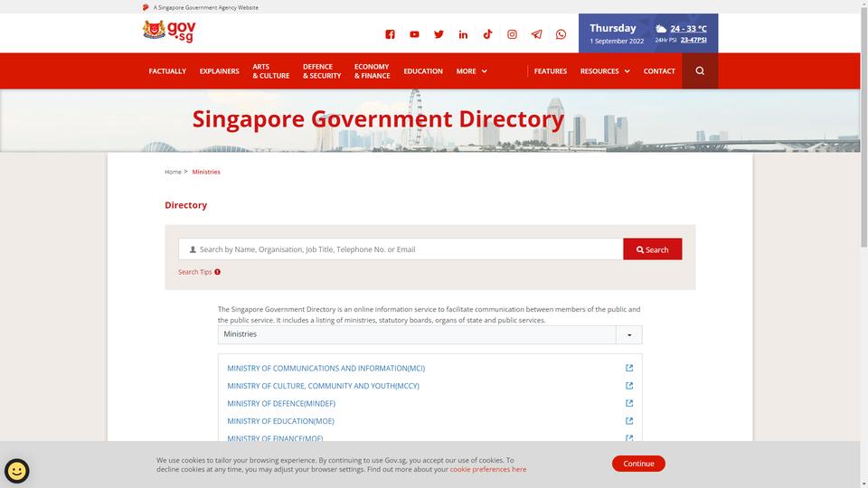This screenshot has height=488, width=868.
Task: Click the red Directory heading
Action: (186, 205)
